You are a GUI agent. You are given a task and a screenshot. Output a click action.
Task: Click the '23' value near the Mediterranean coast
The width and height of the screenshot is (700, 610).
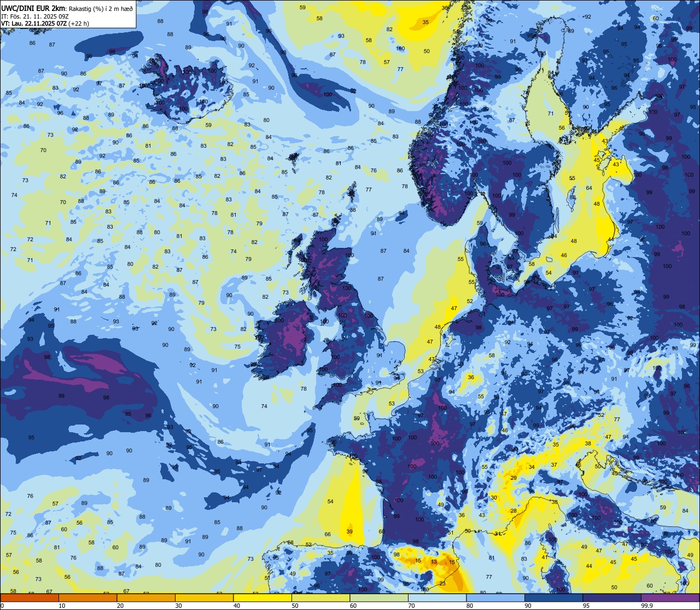coord(442,584)
